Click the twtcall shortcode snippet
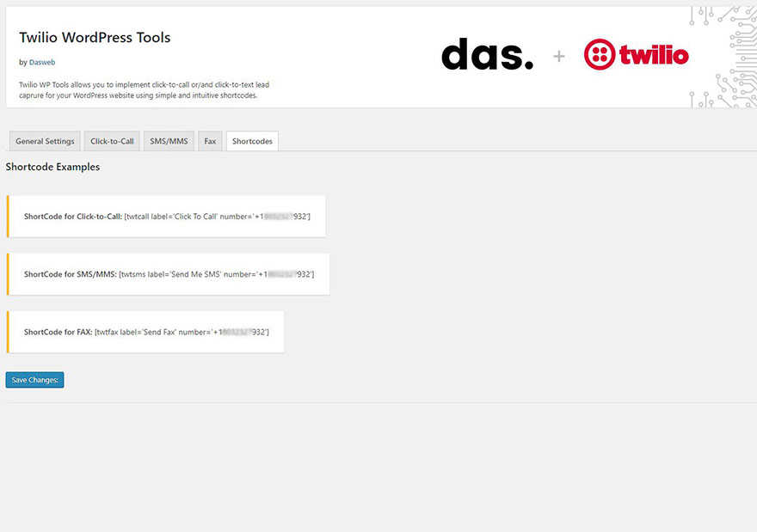Image resolution: width=757 pixels, height=532 pixels. click(218, 217)
